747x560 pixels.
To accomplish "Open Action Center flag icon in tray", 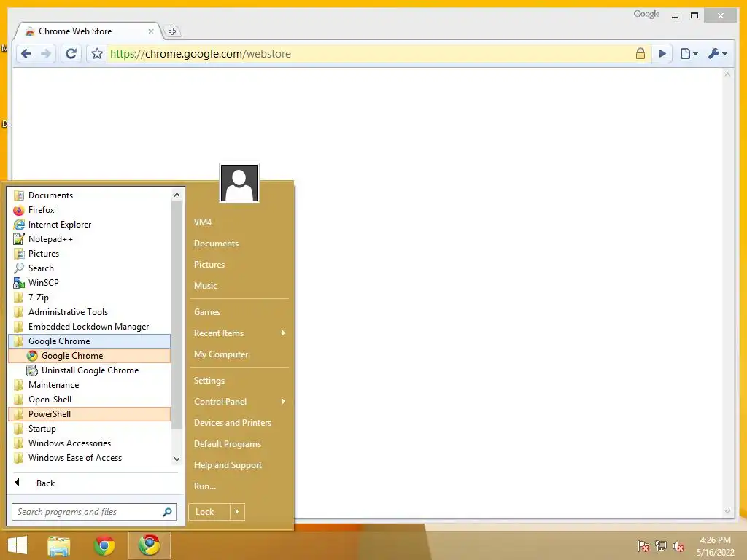I will pyautogui.click(x=643, y=546).
